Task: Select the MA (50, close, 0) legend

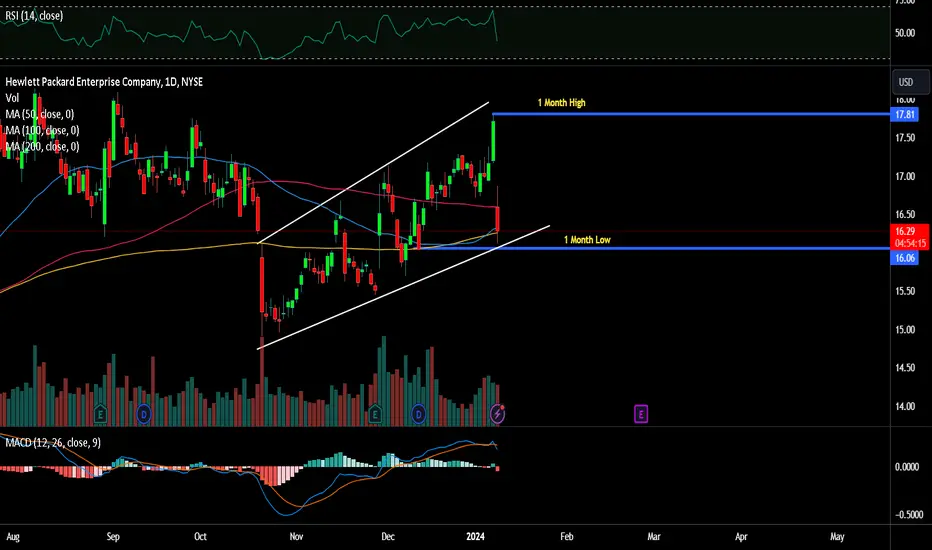Action: click(40, 114)
